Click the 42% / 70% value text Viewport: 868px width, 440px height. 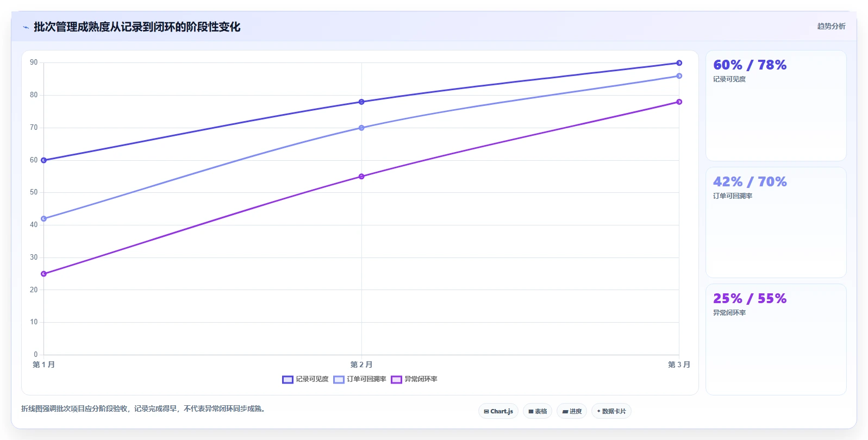pyautogui.click(x=750, y=182)
